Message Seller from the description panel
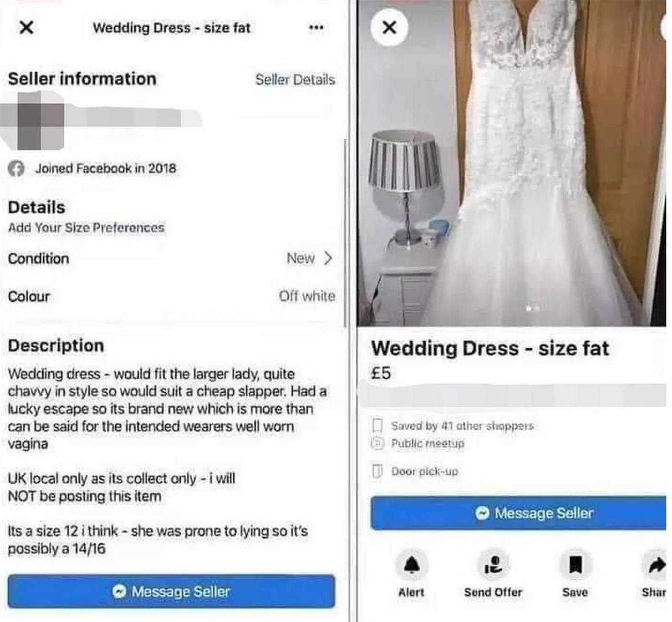The width and height of the screenshot is (672, 622). point(171,591)
